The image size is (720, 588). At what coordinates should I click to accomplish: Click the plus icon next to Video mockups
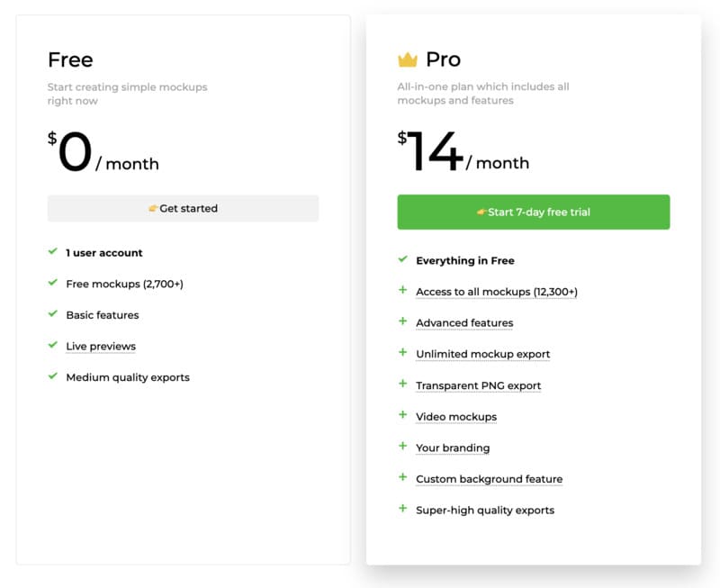tap(402, 415)
